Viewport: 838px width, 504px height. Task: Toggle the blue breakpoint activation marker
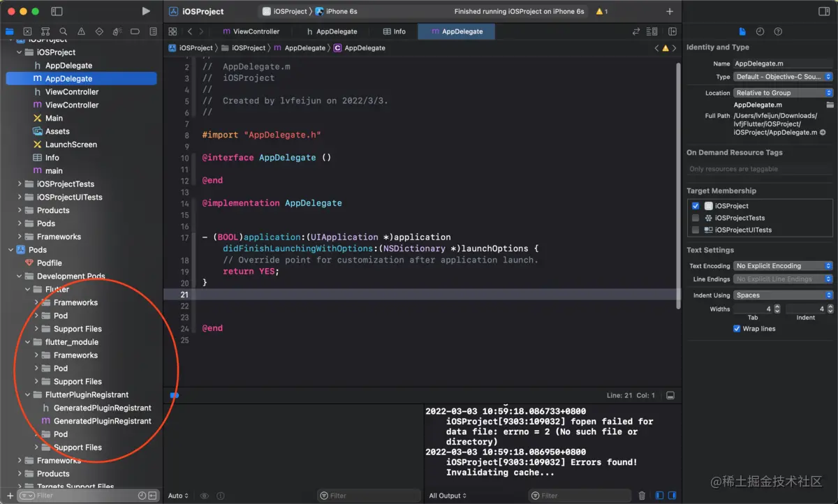click(x=175, y=395)
